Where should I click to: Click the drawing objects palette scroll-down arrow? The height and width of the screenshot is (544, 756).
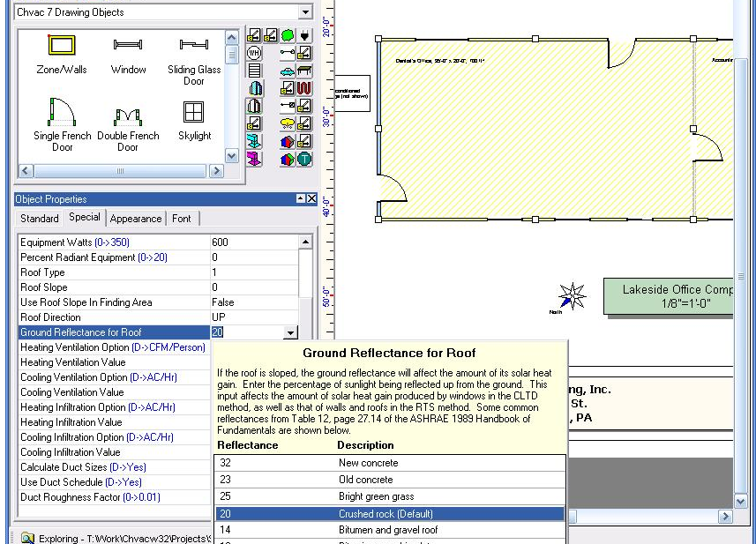[232, 156]
